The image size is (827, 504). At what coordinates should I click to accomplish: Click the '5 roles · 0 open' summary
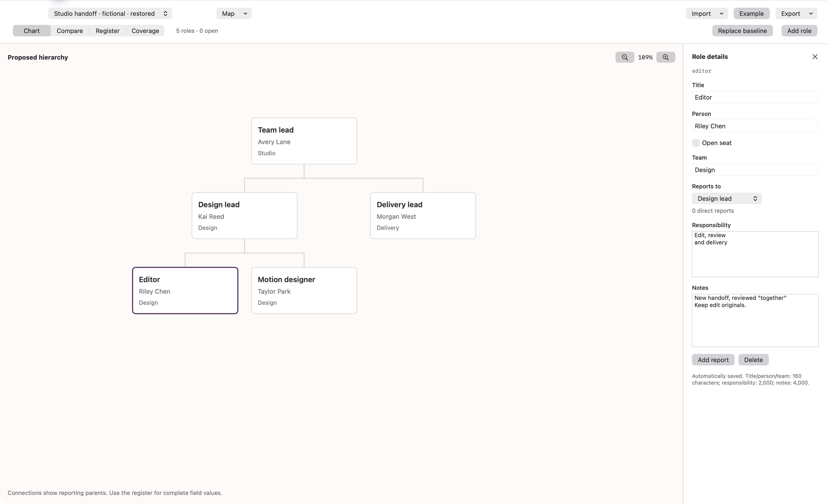pyautogui.click(x=197, y=31)
